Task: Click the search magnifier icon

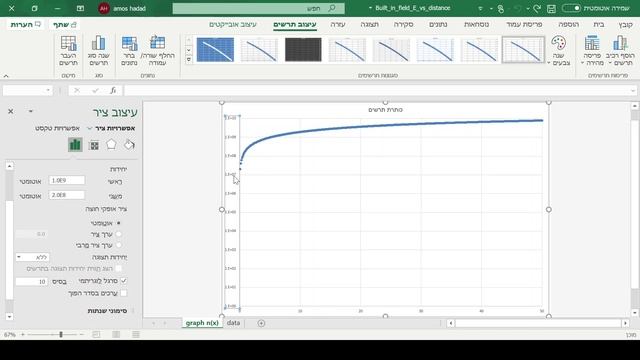Action: click(332, 8)
